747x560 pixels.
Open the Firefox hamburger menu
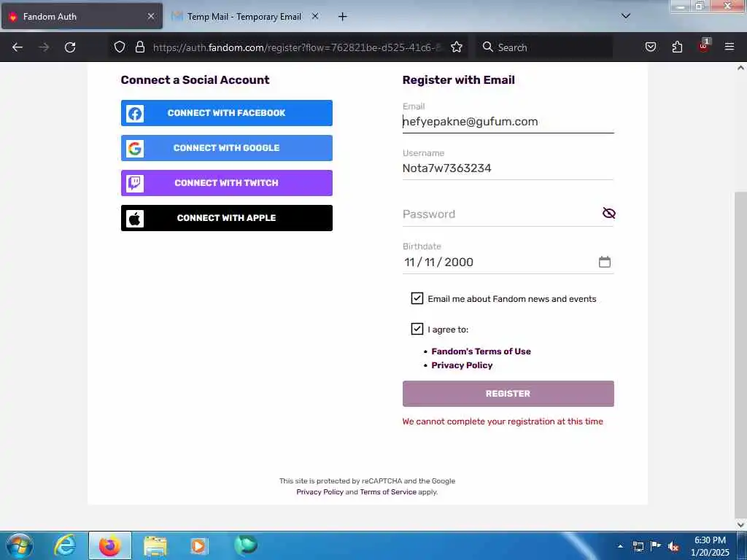[729, 47]
